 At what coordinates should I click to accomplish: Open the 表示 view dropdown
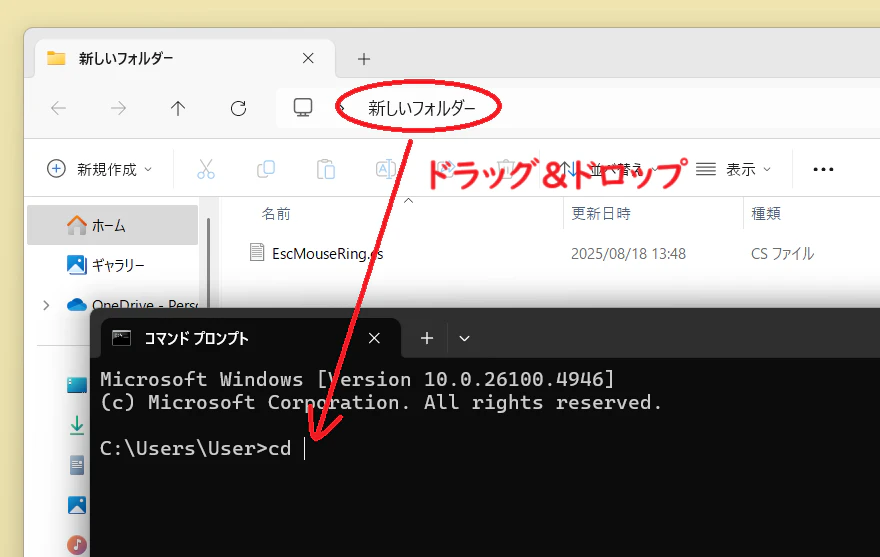[734, 169]
